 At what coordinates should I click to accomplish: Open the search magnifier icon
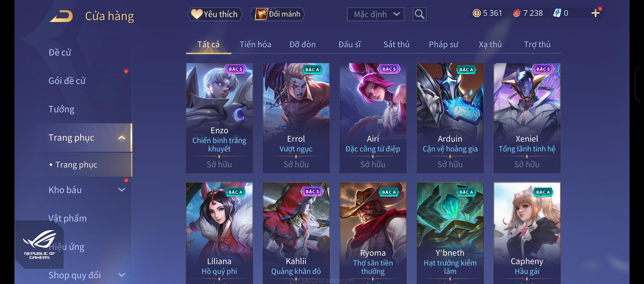(419, 14)
